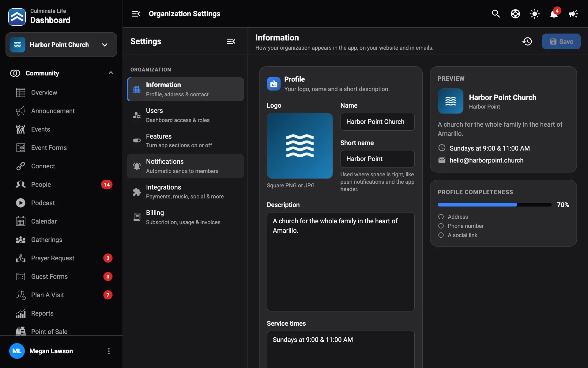Click the Description text area

(341, 262)
